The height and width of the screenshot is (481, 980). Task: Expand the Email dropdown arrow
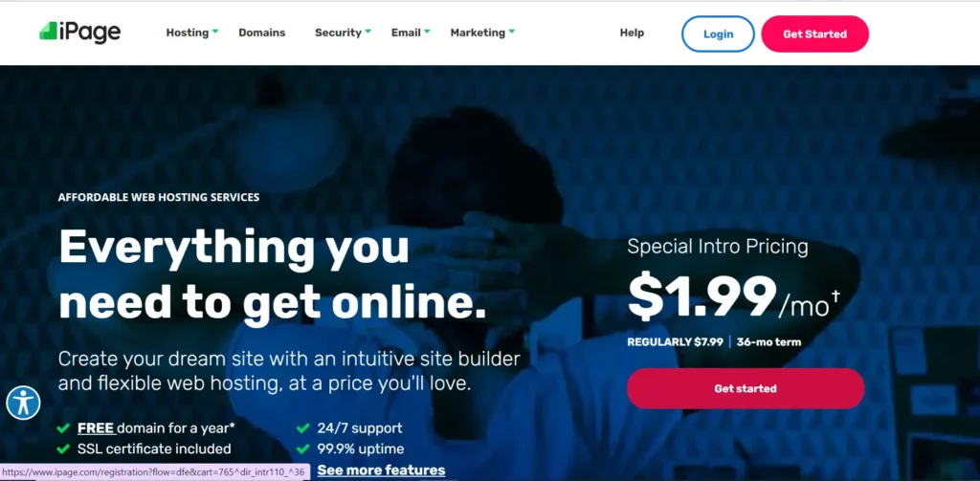coord(427,31)
